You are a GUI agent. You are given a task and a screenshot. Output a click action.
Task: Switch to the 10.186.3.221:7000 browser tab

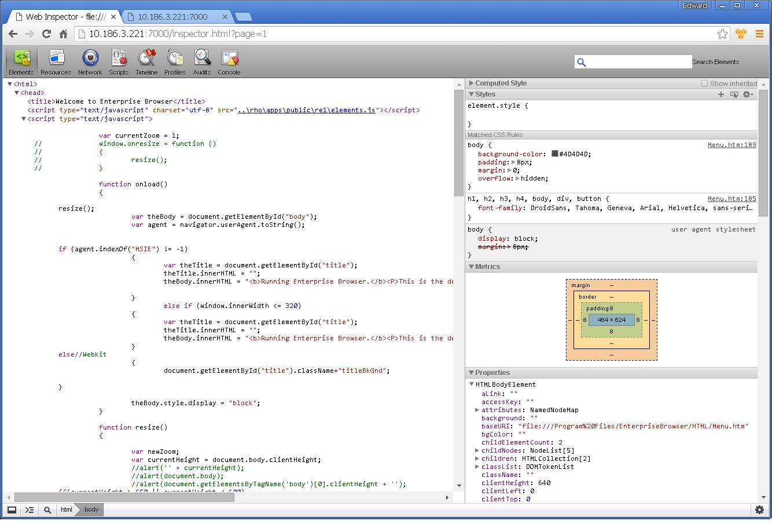point(172,17)
